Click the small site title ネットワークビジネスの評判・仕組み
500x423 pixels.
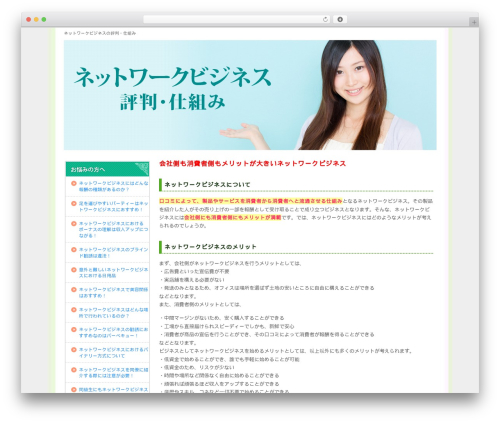click(100, 33)
